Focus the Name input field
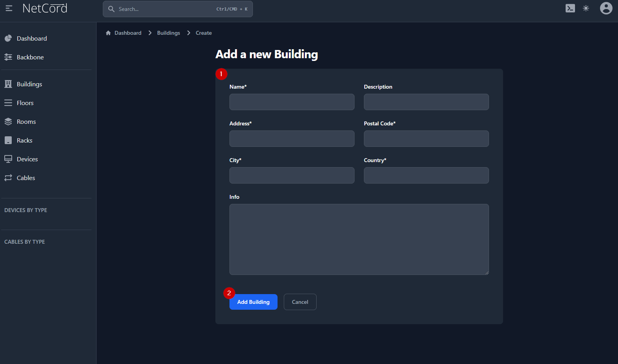This screenshot has height=364, width=618. [292, 102]
